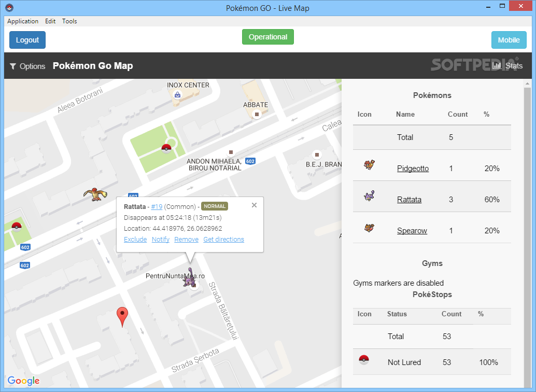Click the app icon in title bar

[9, 8]
